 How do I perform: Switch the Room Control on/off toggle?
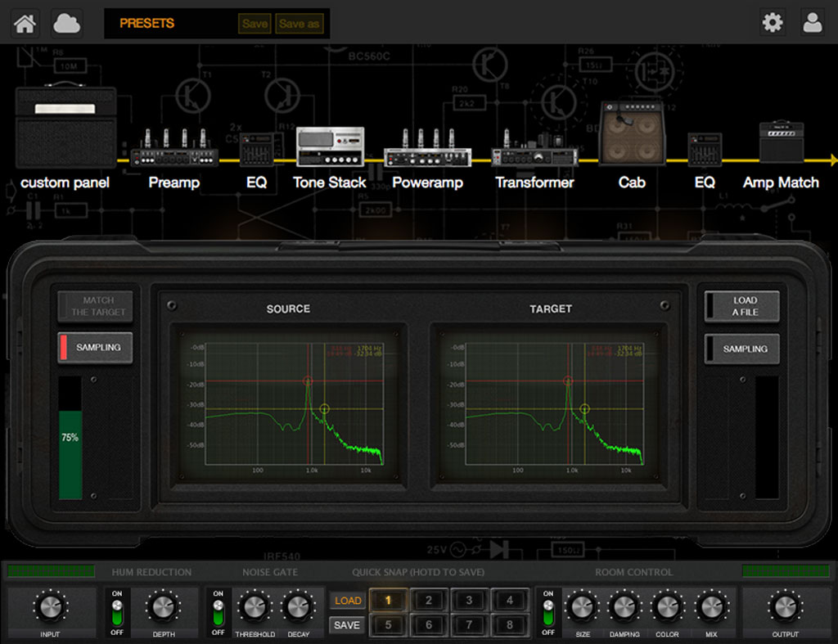(547, 612)
